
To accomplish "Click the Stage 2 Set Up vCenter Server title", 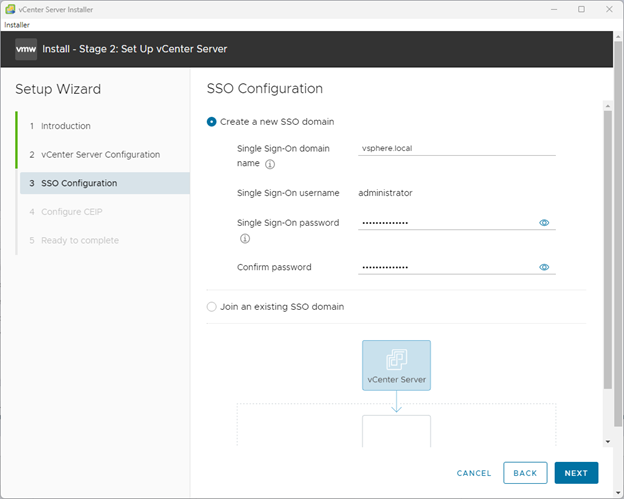I will coord(135,49).
